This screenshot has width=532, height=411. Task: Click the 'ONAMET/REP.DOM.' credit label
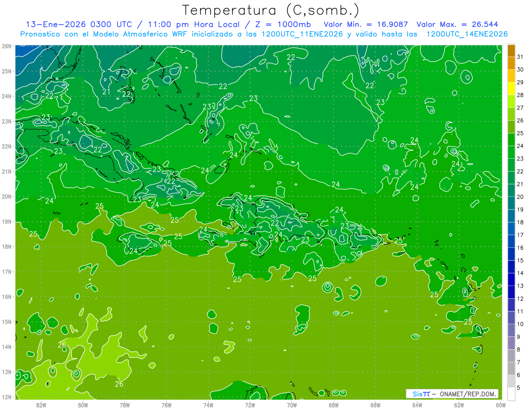click(x=468, y=394)
